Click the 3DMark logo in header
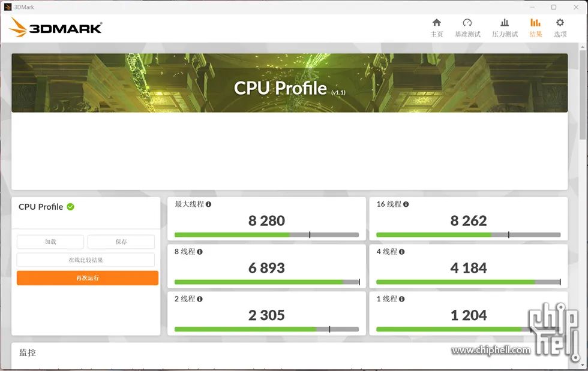The height and width of the screenshot is (371, 588). (55, 28)
